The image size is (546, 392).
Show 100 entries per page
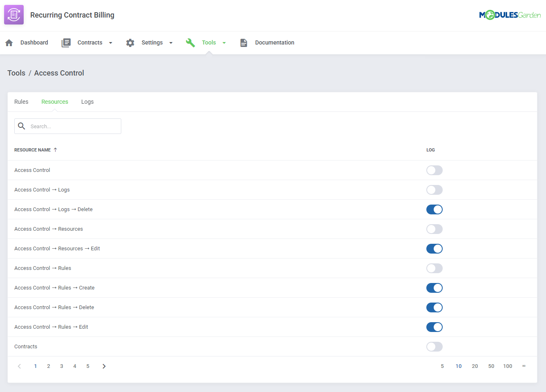click(508, 366)
